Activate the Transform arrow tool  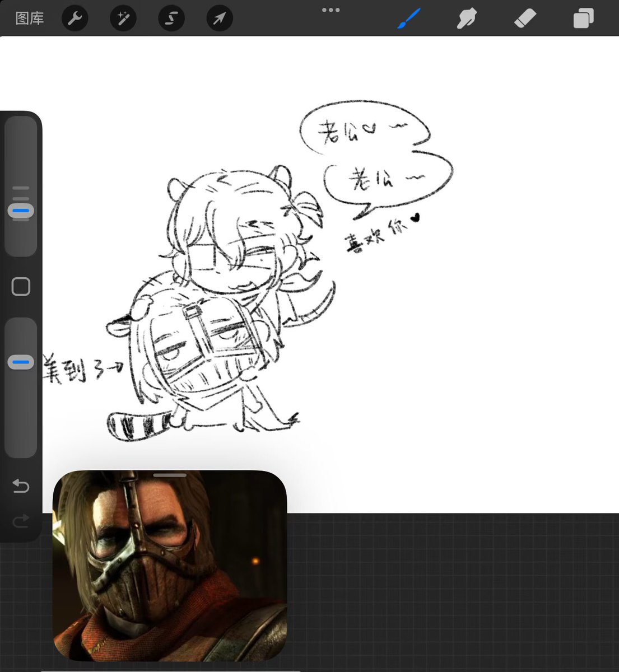click(220, 18)
